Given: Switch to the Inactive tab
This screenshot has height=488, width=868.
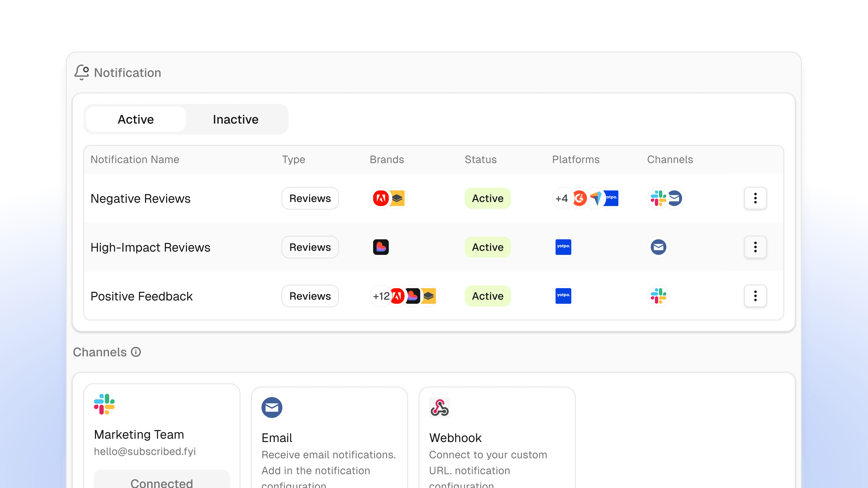Looking at the screenshot, I should [236, 119].
